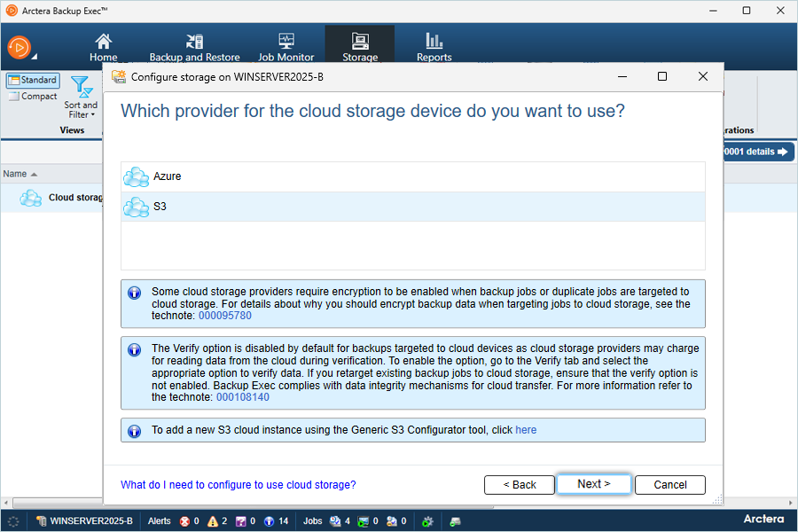Select the Azure cloud provider

coord(167,176)
